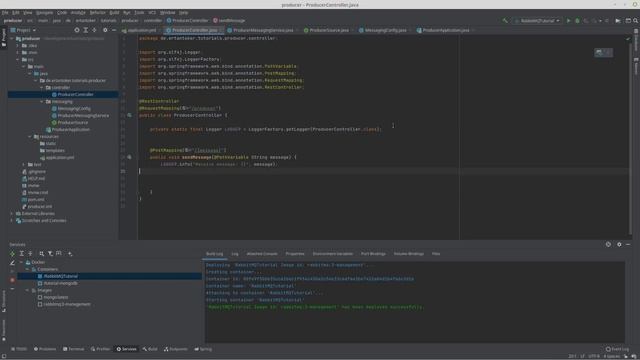
Task: Click Collapse All in the Project panel
Action: click(94, 30)
